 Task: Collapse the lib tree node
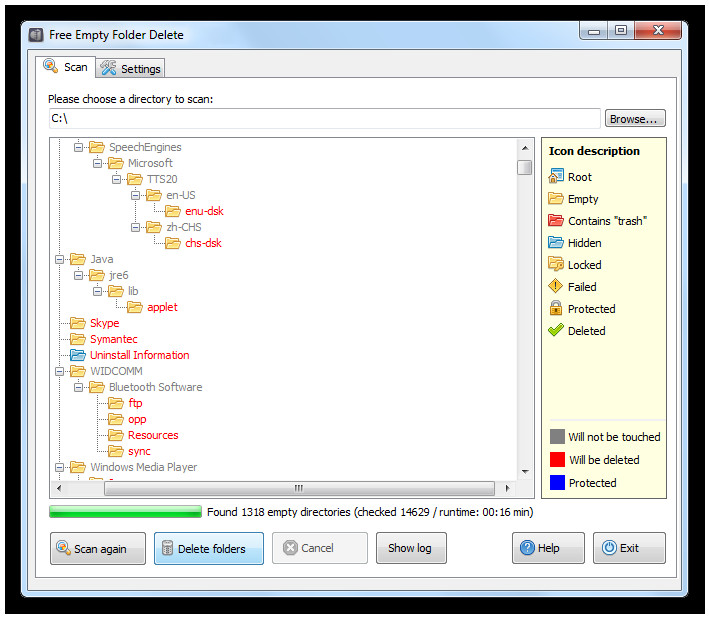click(97, 291)
